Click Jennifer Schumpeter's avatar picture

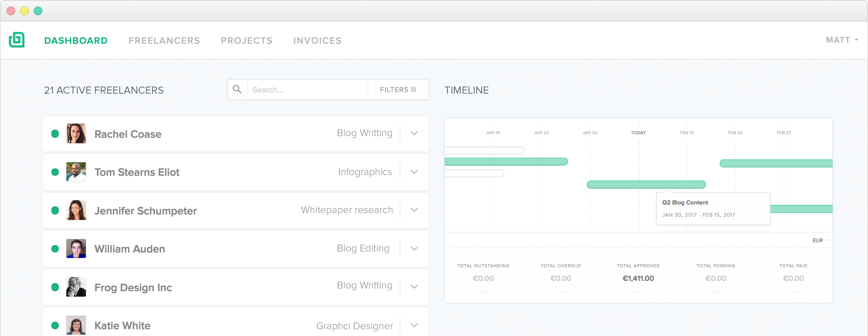coord(76,210)
